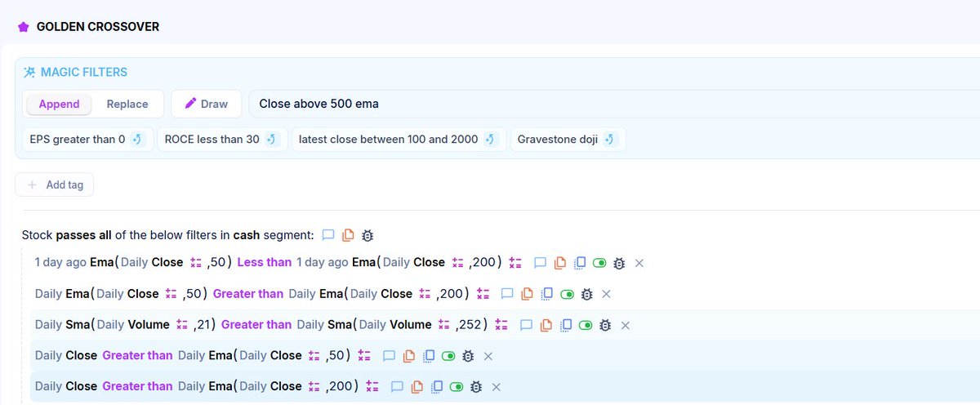Viewport: 980px width, 405px height.
Task: Duplicate the Ema 50 Greater than Ema 200 row
Action: coord(546,294)
